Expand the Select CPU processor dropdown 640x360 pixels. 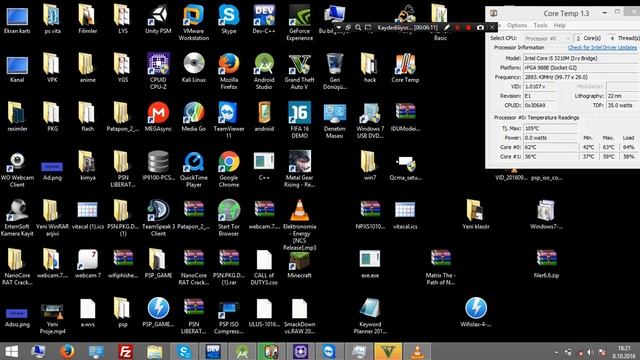click(x=547, y=38)
